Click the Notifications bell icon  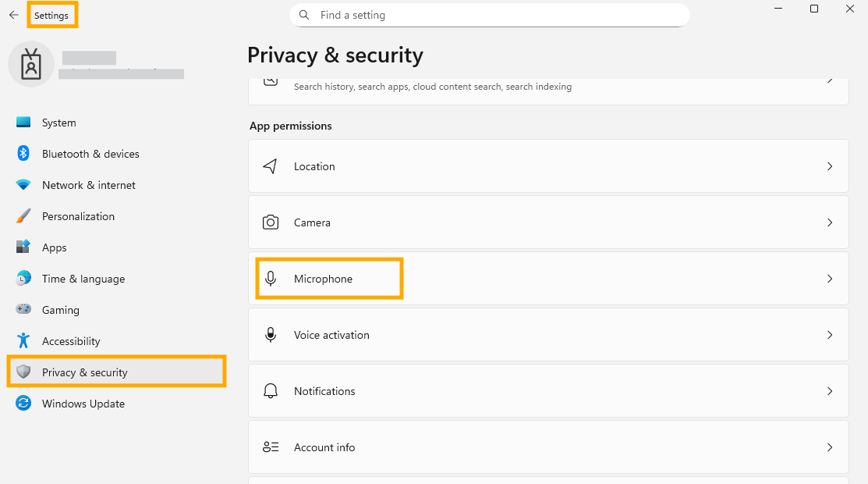(x=270, y=391)
